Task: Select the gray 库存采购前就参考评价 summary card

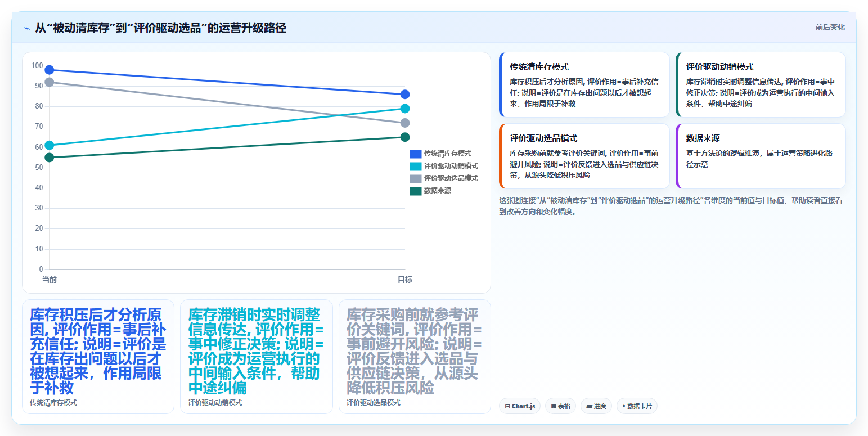Action: 415,357
